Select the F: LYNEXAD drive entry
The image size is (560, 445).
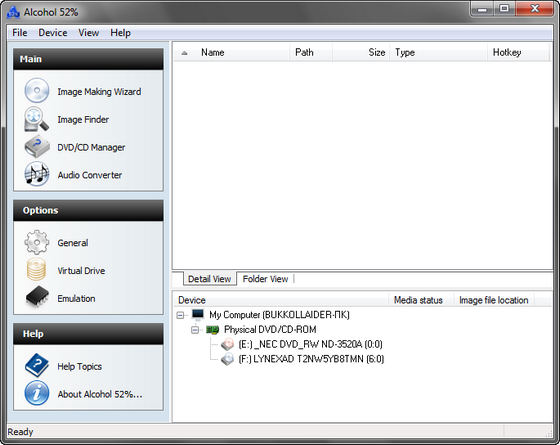[302, 359]
